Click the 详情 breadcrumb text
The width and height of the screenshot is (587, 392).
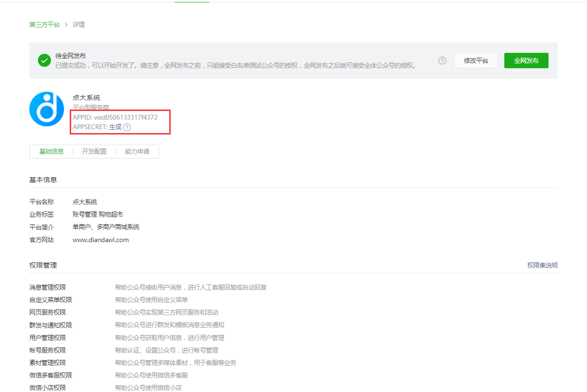(x=79, y=24)
